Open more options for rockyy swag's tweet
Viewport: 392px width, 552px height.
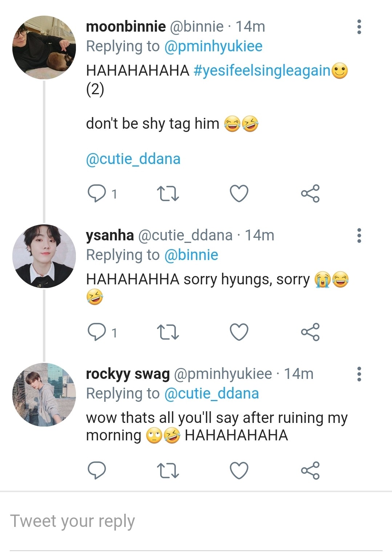click(x=359, y=374)
